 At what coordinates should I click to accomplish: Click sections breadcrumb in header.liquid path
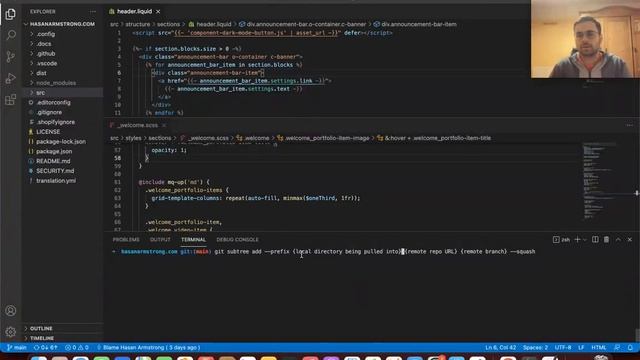click(168, 24)
